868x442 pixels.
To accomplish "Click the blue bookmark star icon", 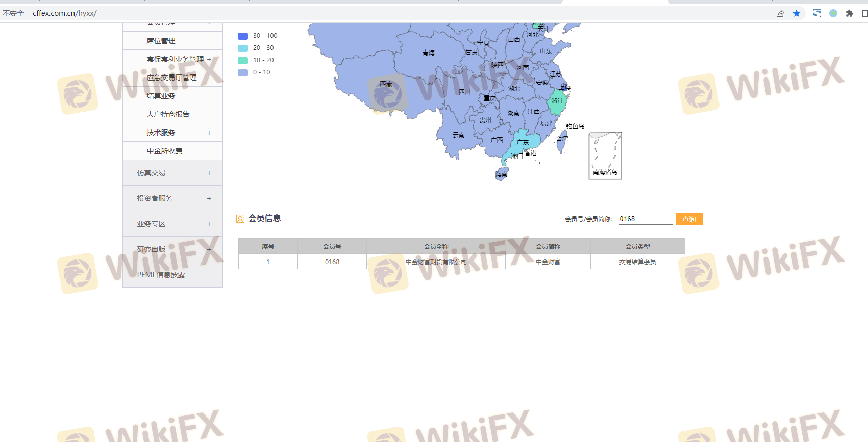I will coord(797,13).
